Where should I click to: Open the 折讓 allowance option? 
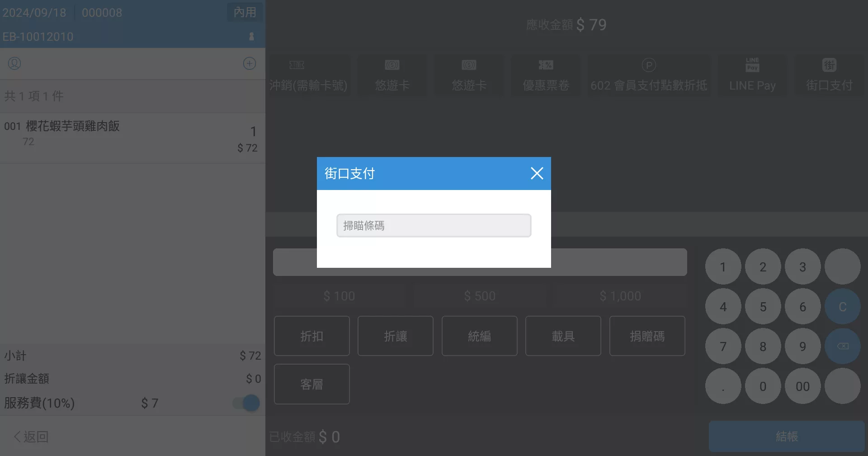[x=396, y=336]
